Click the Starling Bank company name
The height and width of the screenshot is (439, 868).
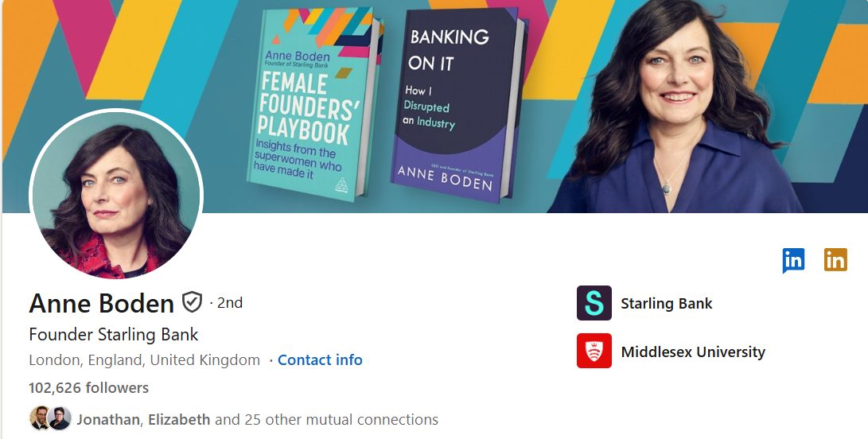coord(667,303)
